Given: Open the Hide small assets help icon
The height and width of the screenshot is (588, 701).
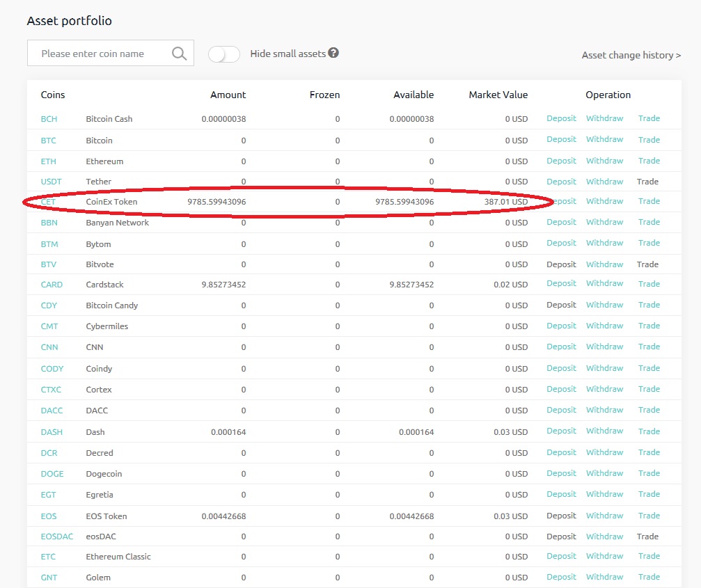Looking at the screenshot, I should [333, 53].
